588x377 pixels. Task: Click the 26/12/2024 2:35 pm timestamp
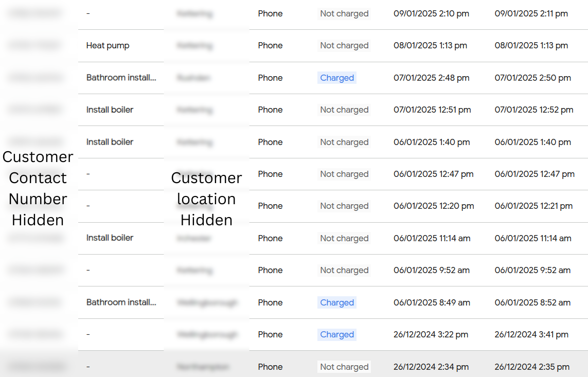pyautogui.click(x=532, y=367)
